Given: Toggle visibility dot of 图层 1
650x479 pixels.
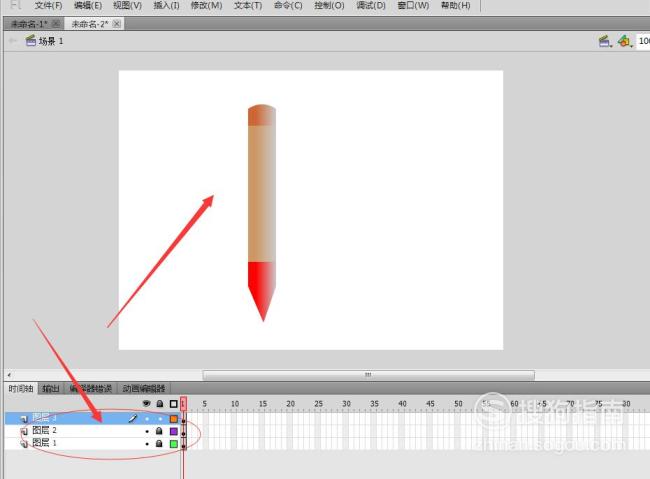Looking at the screenshot, I should click(x=147, y=444).
